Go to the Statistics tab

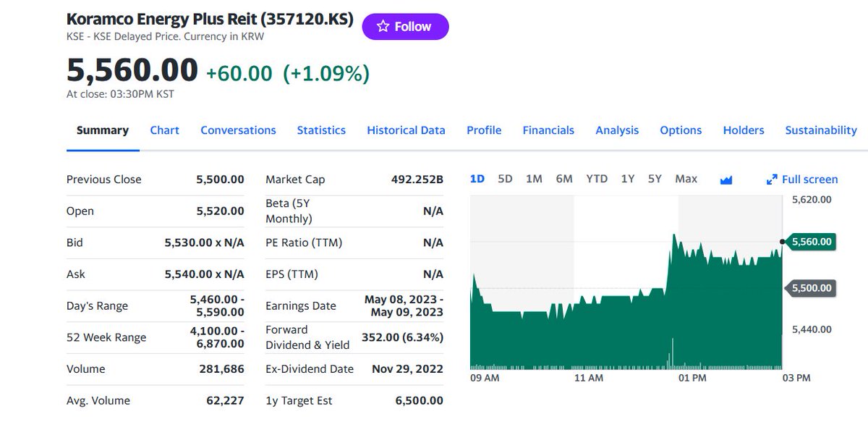pos(321,130)
